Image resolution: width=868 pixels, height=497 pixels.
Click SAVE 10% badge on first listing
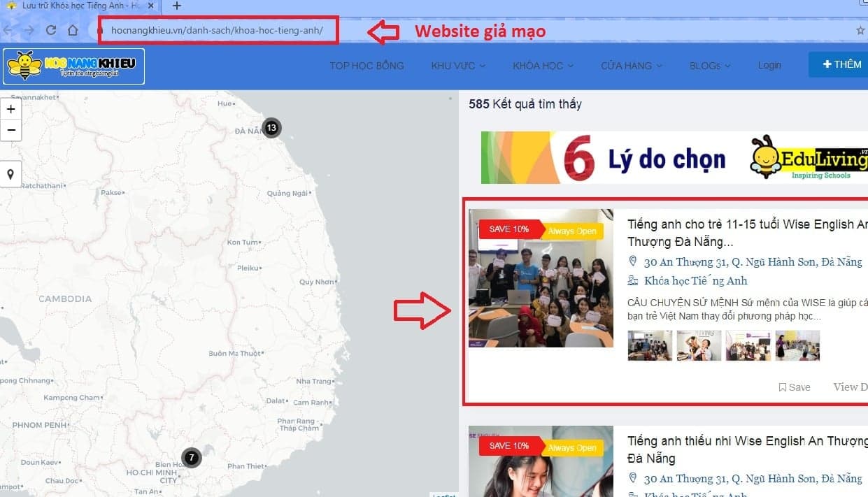[509, 229]
